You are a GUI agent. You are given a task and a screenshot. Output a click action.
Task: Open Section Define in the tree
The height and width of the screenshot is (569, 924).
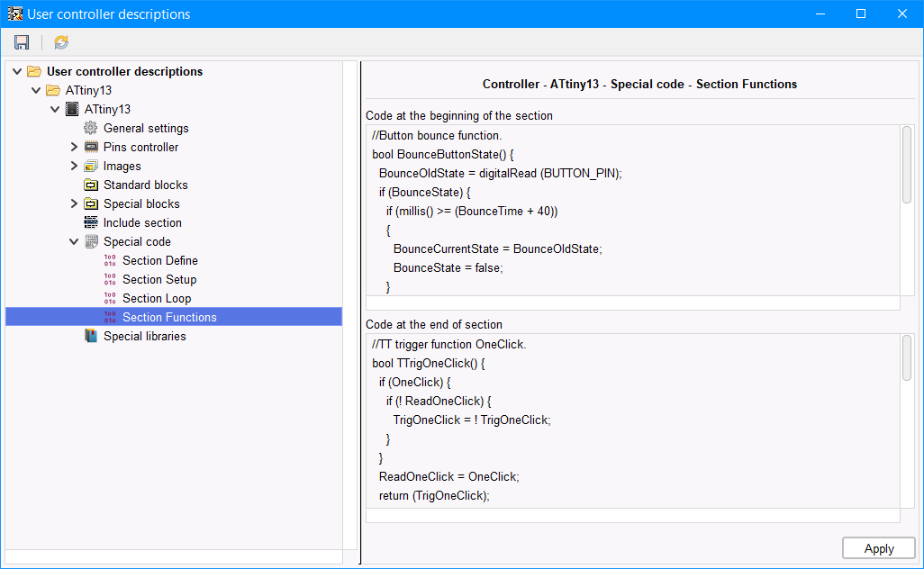pyautogui.click(x=159, y=260)
